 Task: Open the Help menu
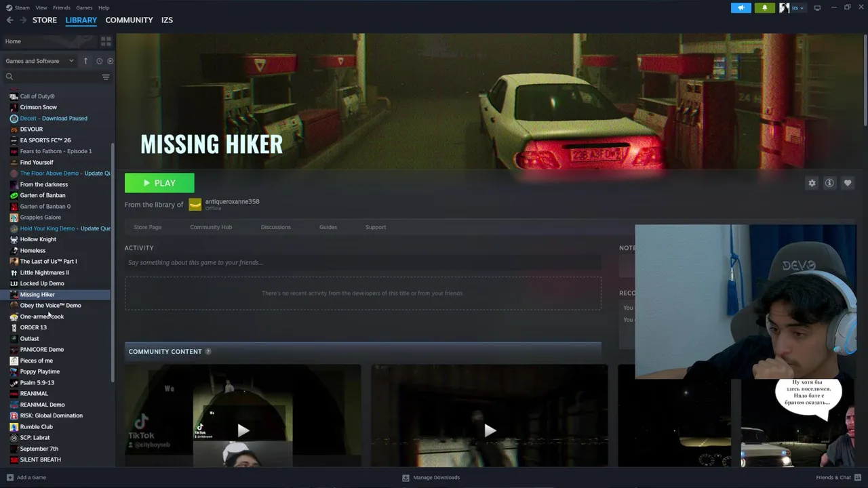(x=104, y=7)
